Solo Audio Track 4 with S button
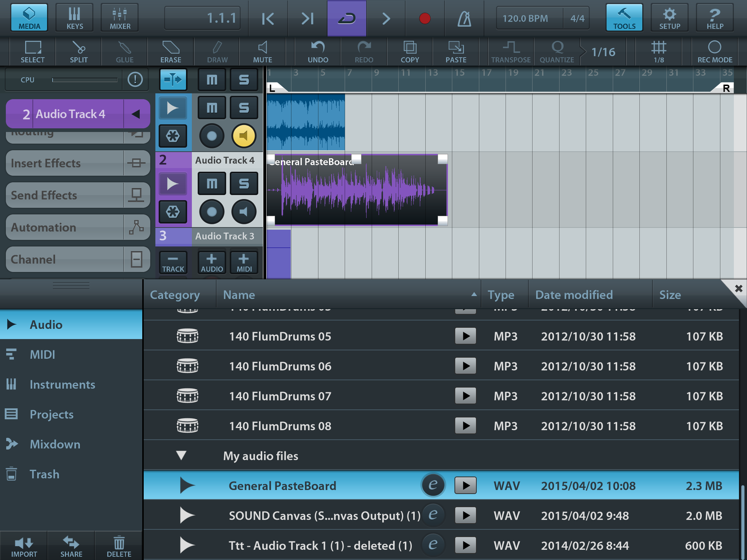Image resolution: width=747 pixels, height=560 pixels. click(x=244, y=183)
